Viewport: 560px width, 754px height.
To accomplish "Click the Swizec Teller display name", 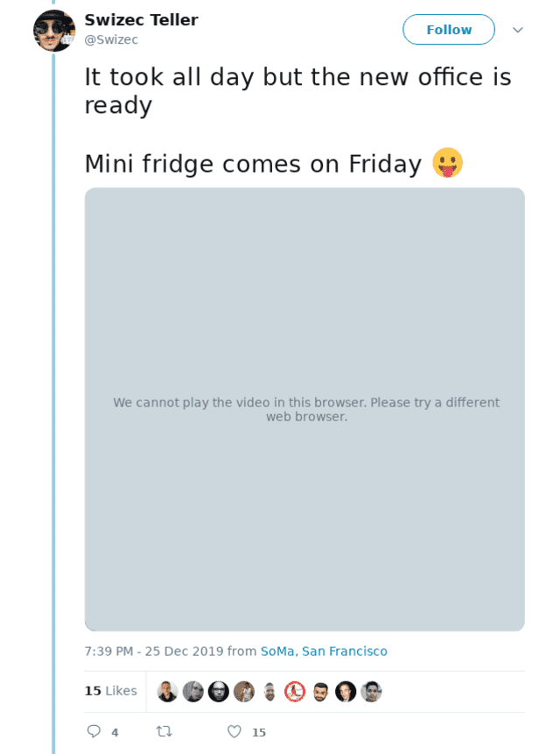I will [x=141, y=20].
